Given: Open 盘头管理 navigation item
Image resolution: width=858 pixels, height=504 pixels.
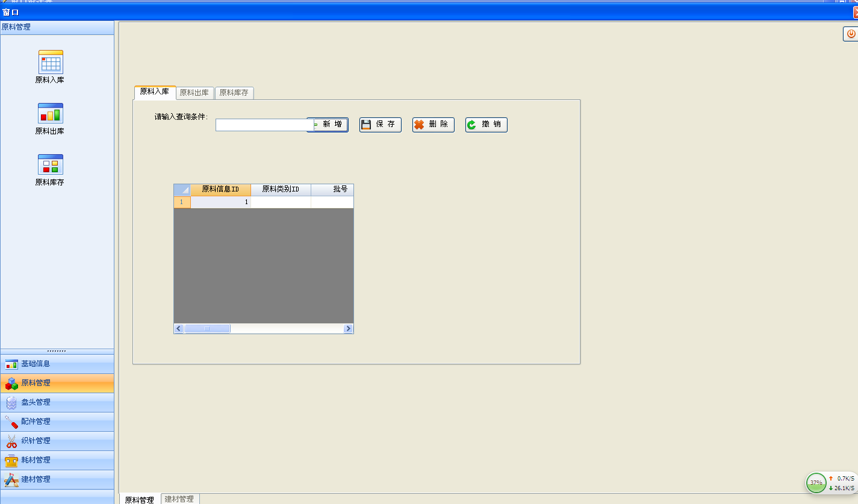Looking at the screenshot, I should coord(57,402).
